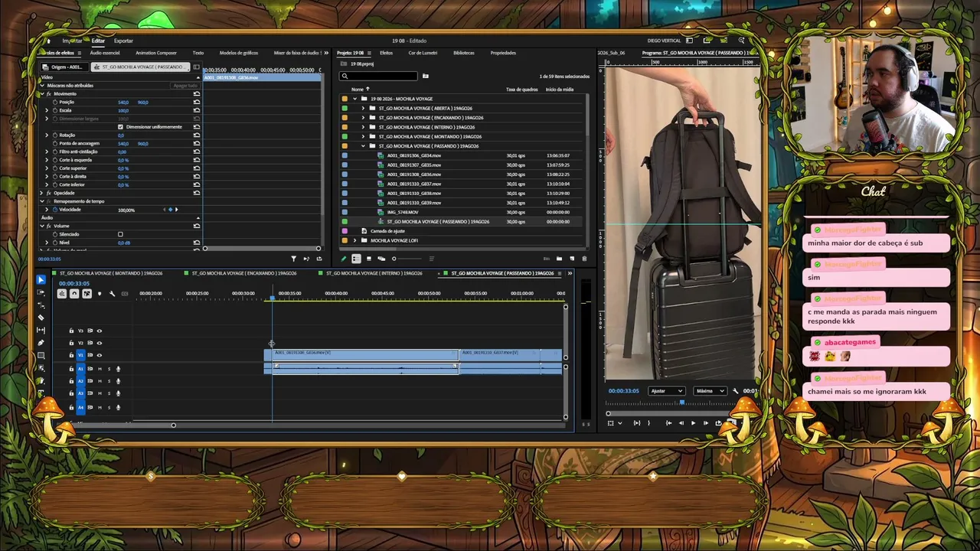This screenshot has height=551, width=980.
Task: Collapse the 19 08 2026 - MOCHILA VOYAGE bin
Action: 354,99
